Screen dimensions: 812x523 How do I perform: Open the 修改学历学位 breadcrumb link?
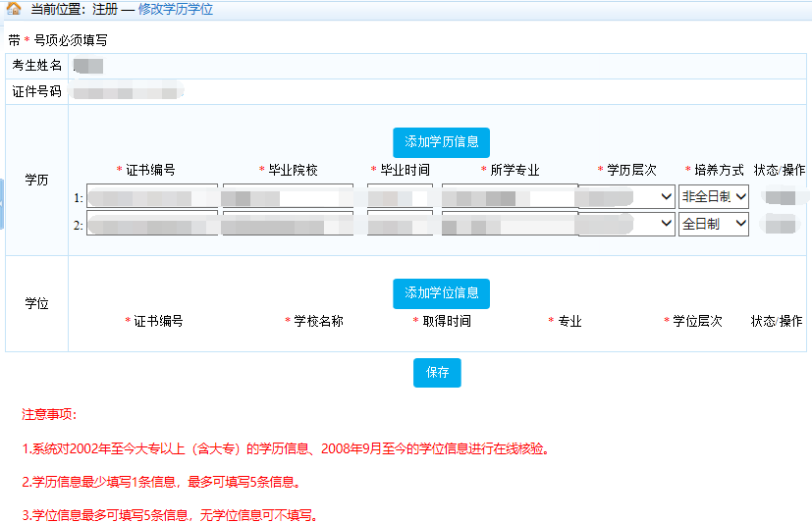pyautogui.click(x=175, y=9)
